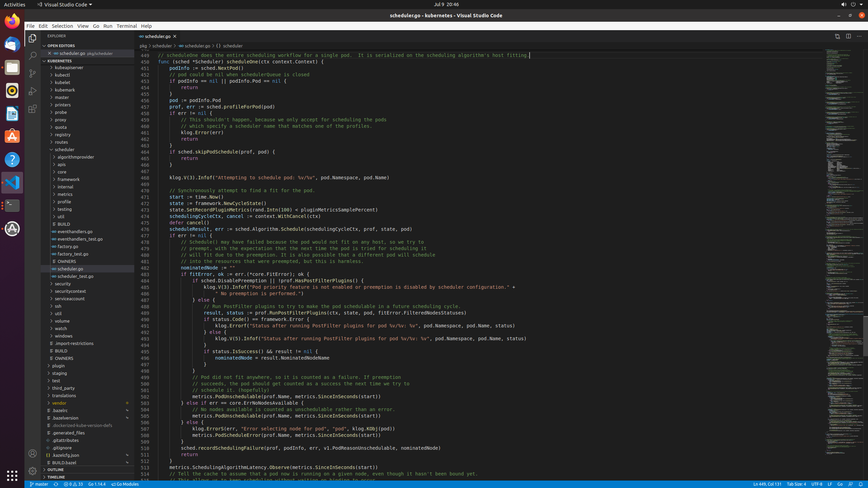Open the Source Control view
The image size is (868, 488).
[x=33, y=74]
